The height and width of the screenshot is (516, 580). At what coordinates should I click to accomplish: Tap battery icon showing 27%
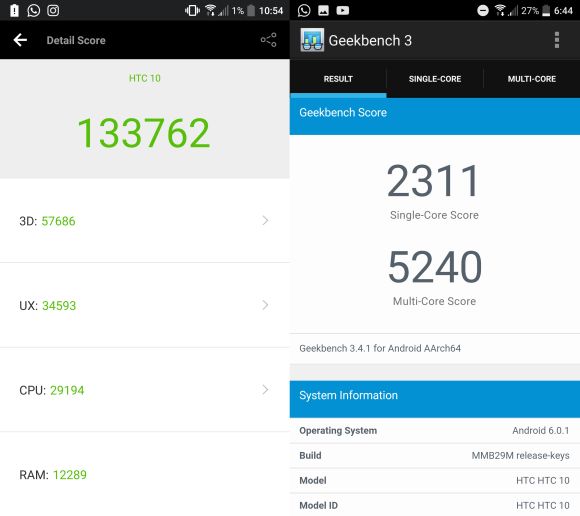(546, 10)
